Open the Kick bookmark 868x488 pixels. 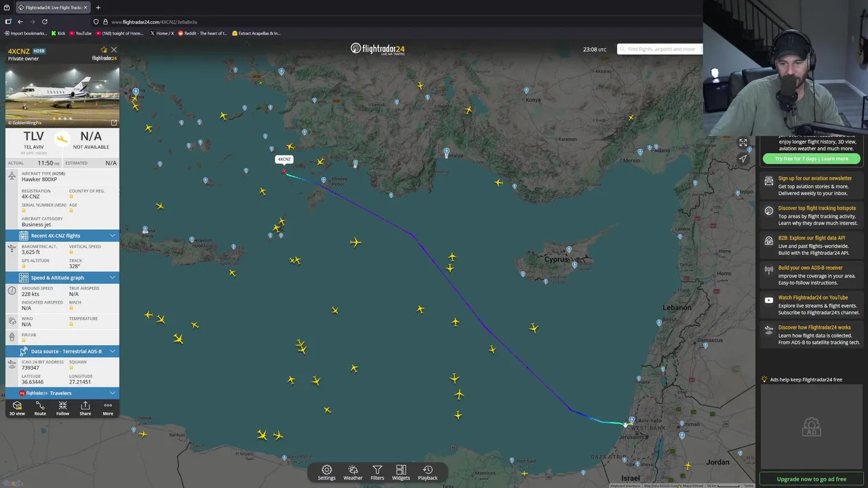pyautogui.click(x=58, y=33)
